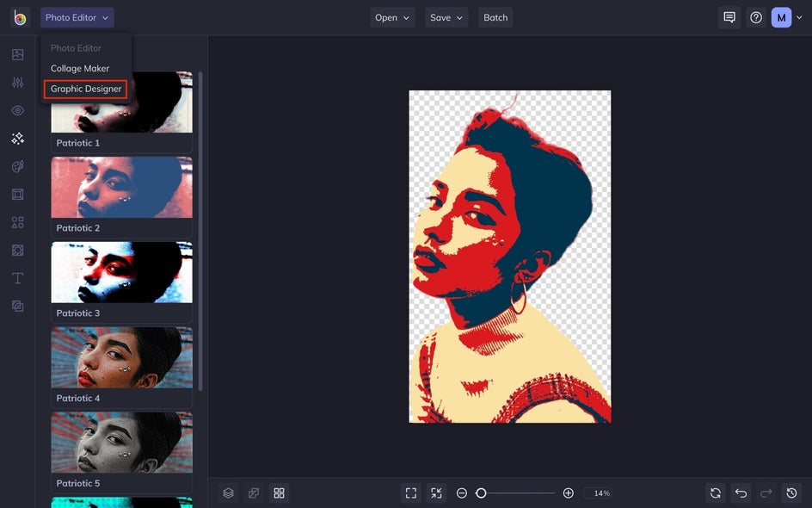Select Graphic Designer from the menu
The image size is (812, 508).
tap(85, 89)
